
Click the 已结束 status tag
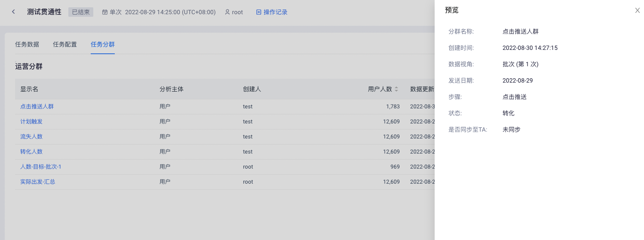coord(81,12)
